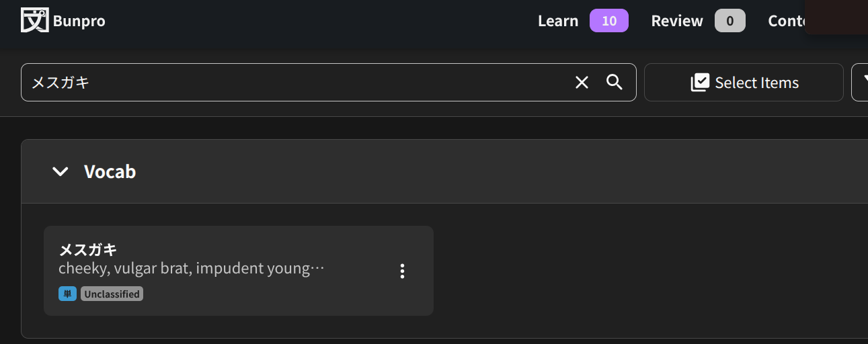The image size is (868, 344).
Task: Open the Review menu item
Action: 676,21
